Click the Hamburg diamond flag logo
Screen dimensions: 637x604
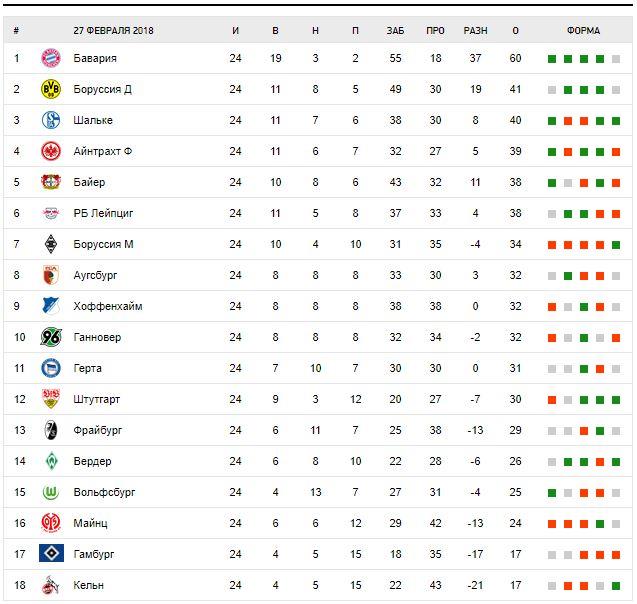pos(51,554)
